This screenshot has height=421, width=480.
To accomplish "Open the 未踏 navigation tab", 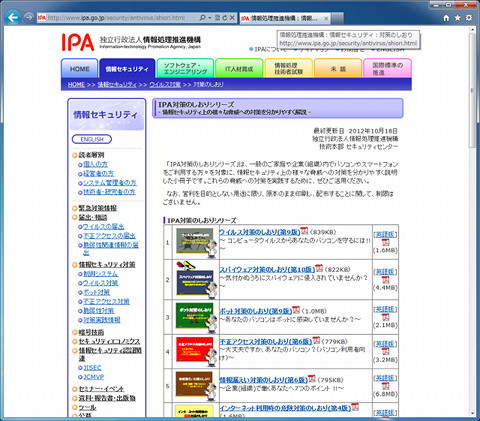I will [x=338, y=68].
